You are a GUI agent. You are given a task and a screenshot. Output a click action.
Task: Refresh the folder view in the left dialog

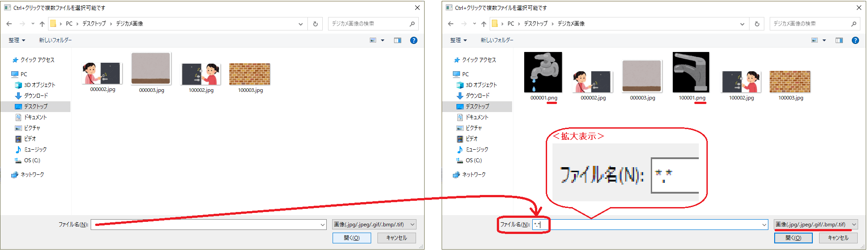pos(316,24)
